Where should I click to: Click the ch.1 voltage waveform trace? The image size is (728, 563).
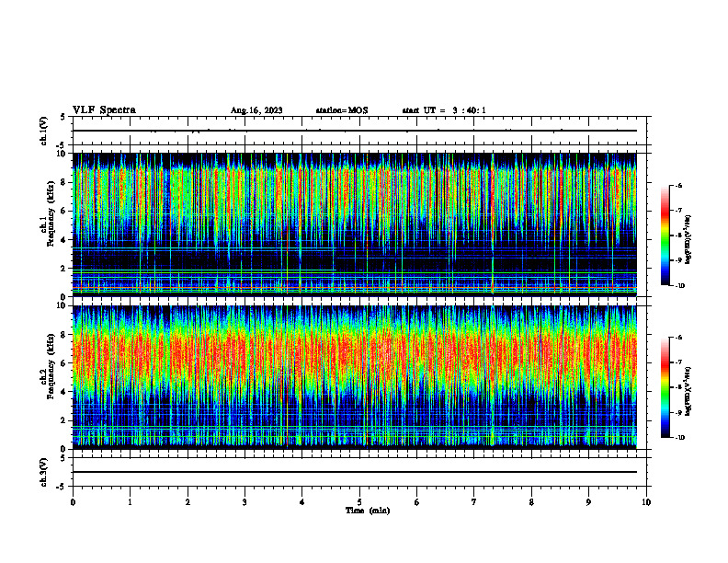[x=355, y=131]
